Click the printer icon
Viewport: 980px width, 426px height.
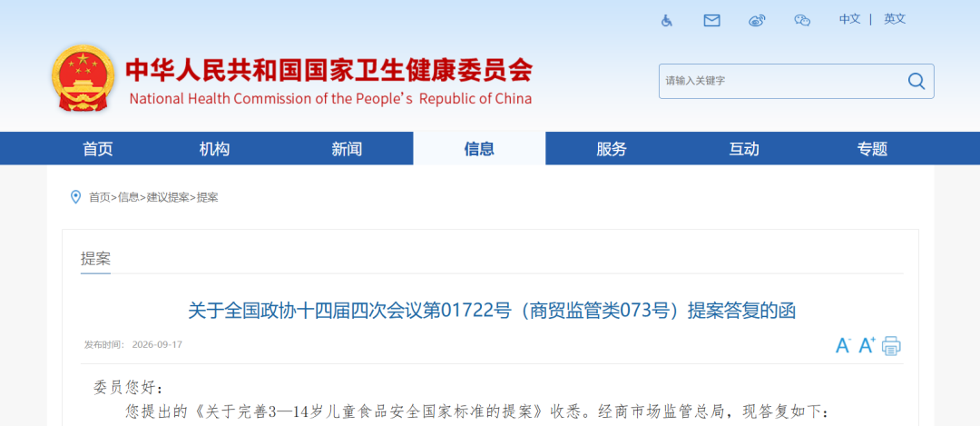coord(891,345)
